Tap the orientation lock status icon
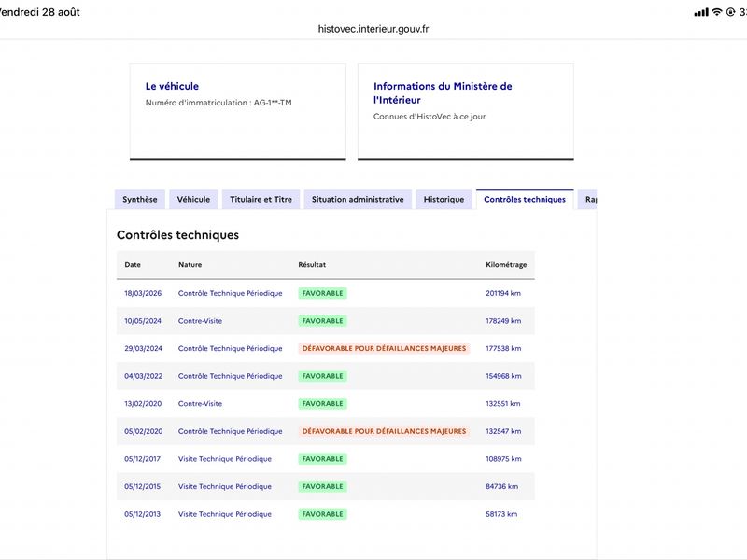Image resolution: width=747 pixels, height=560 pixels. (730, 12)
